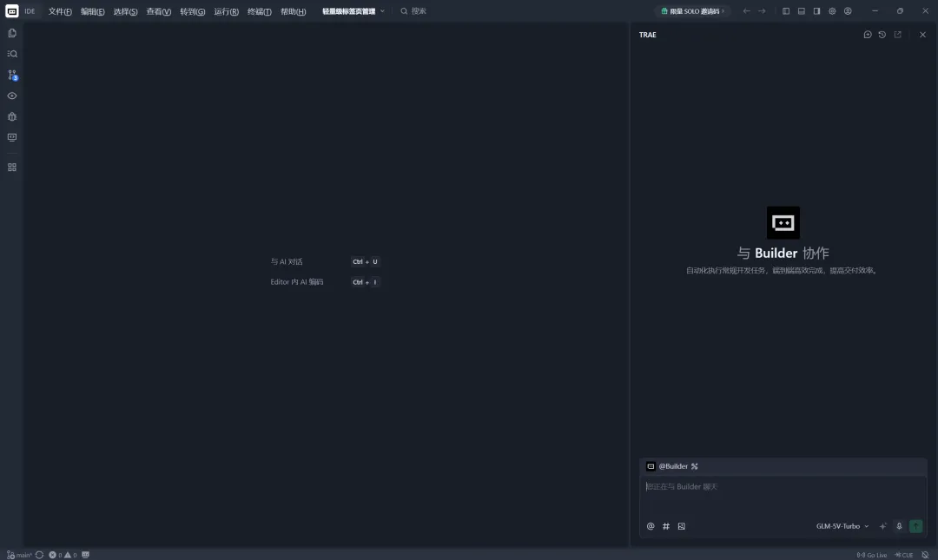Attach an image via picture icon

tap(682, 526)
